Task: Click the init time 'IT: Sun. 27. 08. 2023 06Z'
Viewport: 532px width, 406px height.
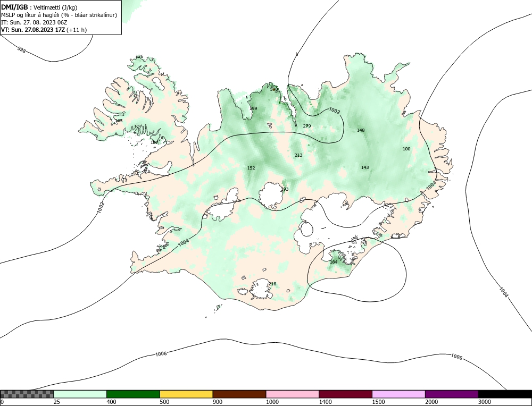Action: point(34,22)
